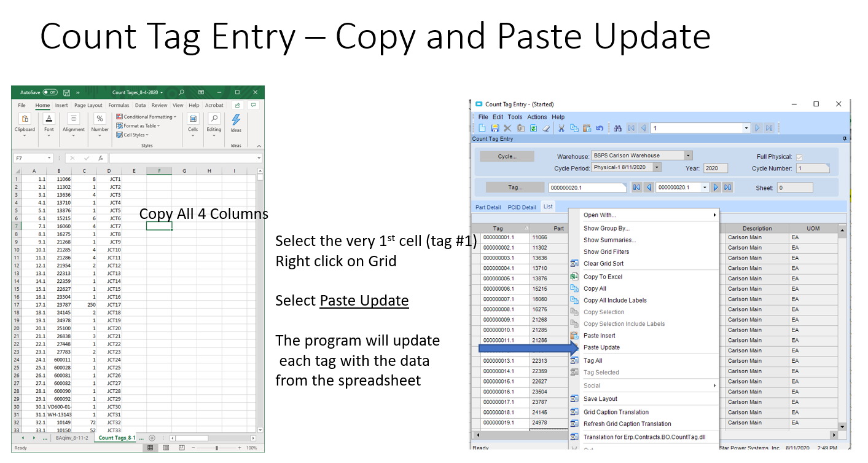Select Paste Update from the context menu
Viewport: 868px width, 463px height.
tap(601, 347)
